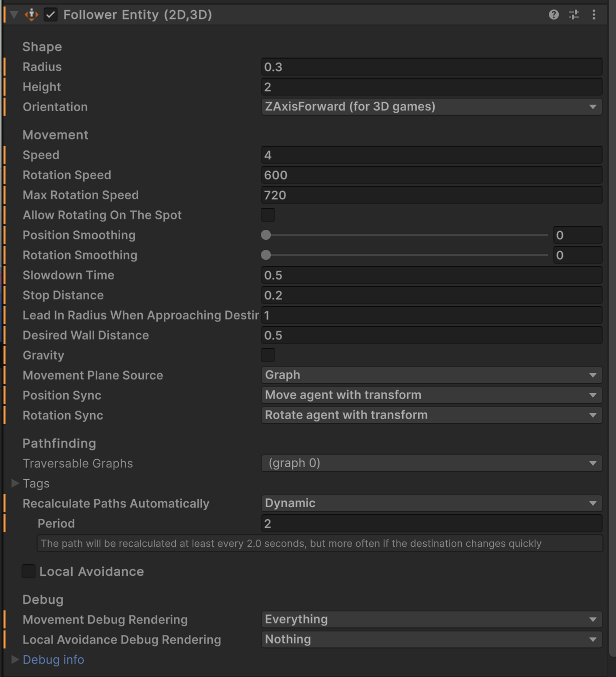This screenshot has height=677, width=616.
Task: Click the Desired Wall Distance field
Action: point(432,335)
